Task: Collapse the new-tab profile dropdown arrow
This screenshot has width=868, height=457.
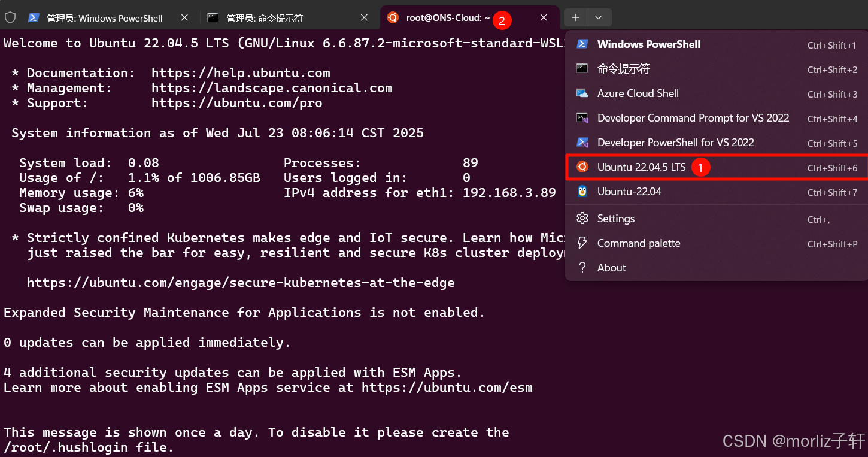Action: pyautogui.click(x=599, y=18)
